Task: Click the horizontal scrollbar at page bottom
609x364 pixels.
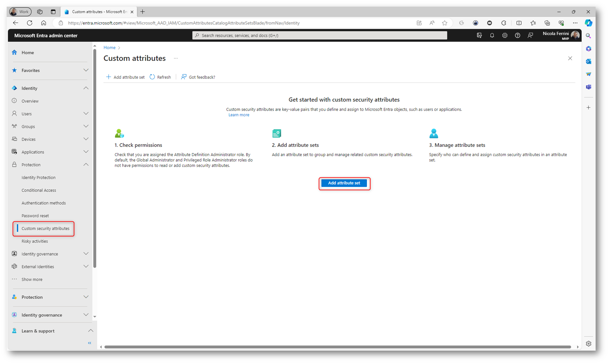Action: (337, 347)
